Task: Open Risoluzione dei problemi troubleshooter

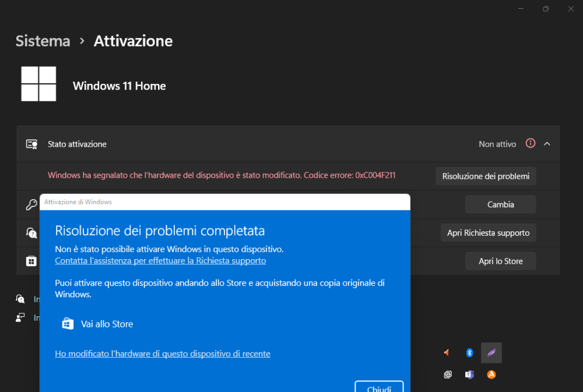Action: pyautogui.click(x=486, y=176)
